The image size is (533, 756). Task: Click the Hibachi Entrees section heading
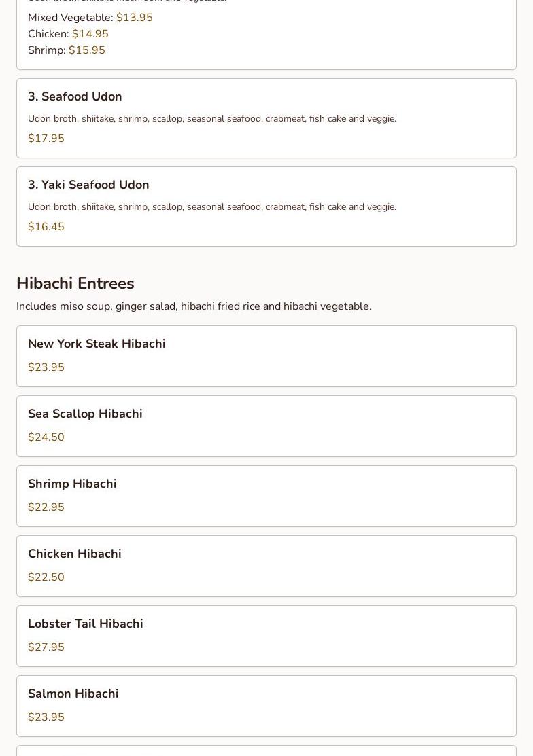(x=75, y=283)
